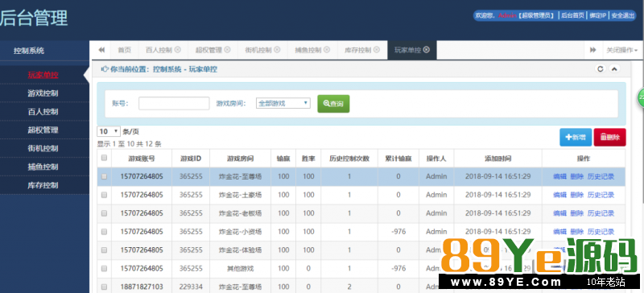
Task: Select 游戏控制 in the sidebar
Action: pos(43,93)
